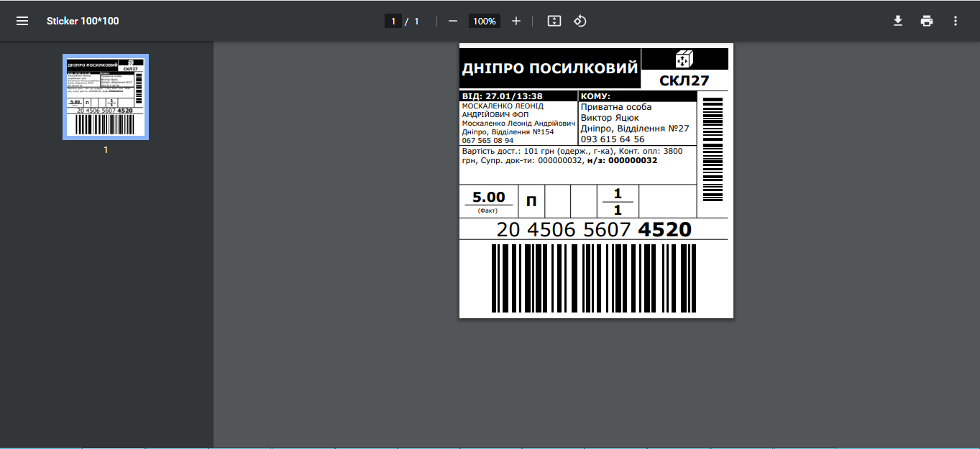Select the page 1 thumbnail in sidebar

coord(106,97)
